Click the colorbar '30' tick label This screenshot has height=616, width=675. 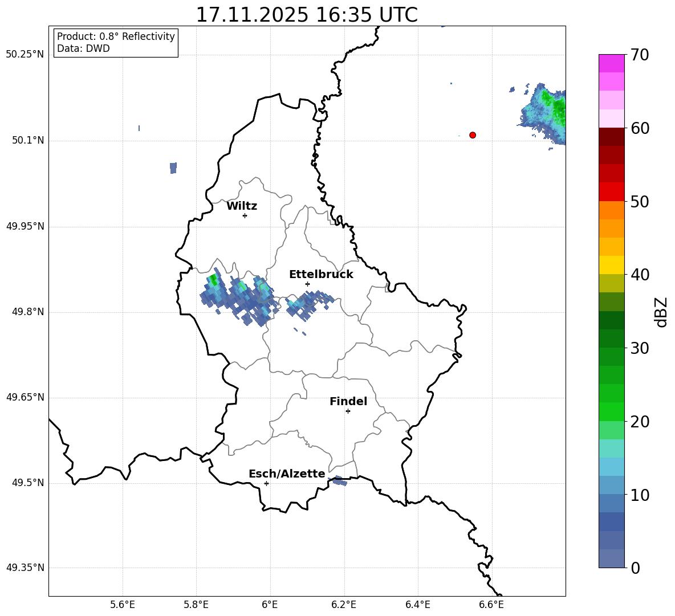tap(640, 348)
